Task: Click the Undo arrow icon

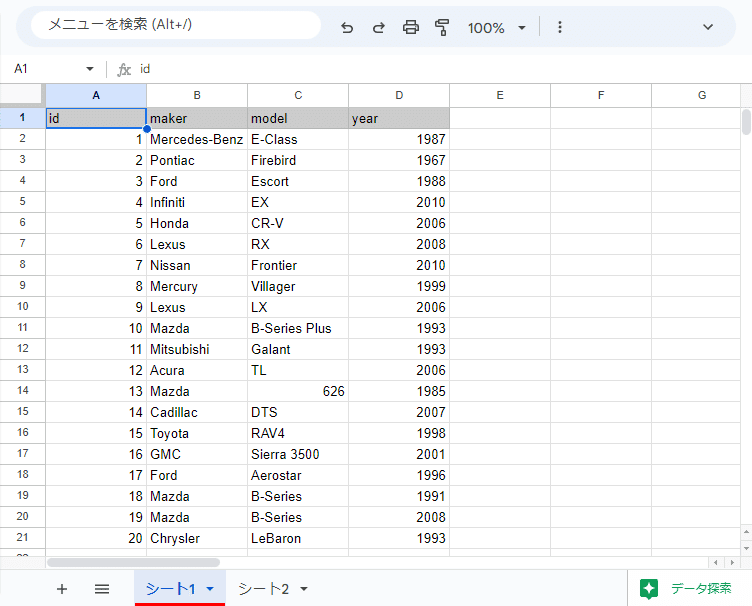Action: (x=347, y=28)
